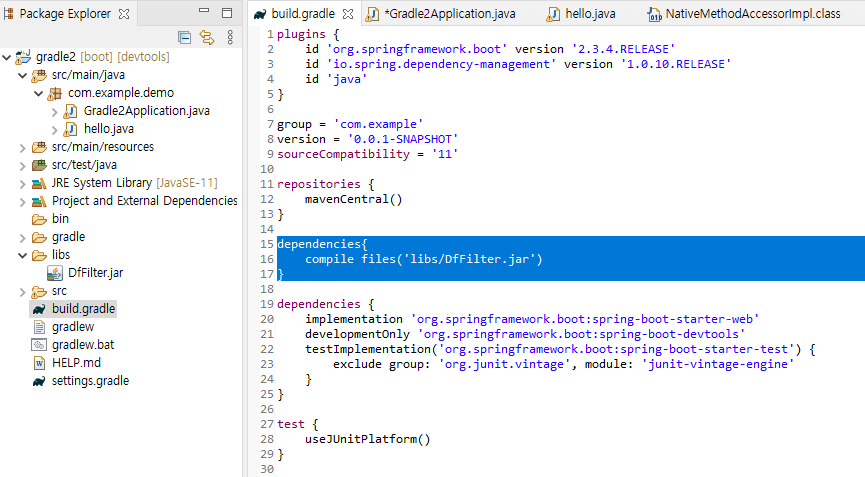Click 'mavenCentral()' in the editor
Screen dimensions: 865x477
point(354,199)
